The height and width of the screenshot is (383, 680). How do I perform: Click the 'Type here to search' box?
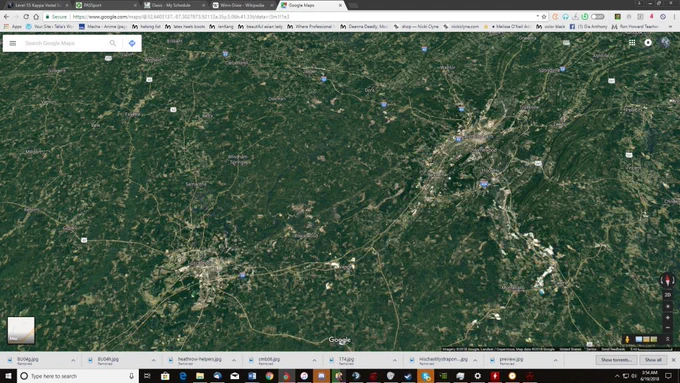pos(78,376)
